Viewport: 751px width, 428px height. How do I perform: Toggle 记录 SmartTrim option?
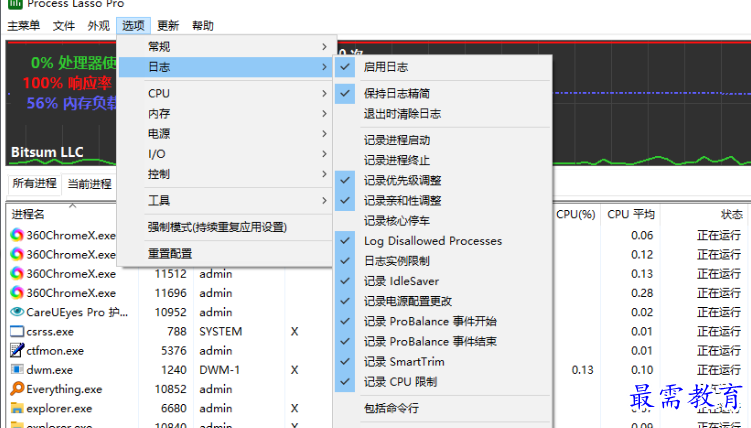443,361
